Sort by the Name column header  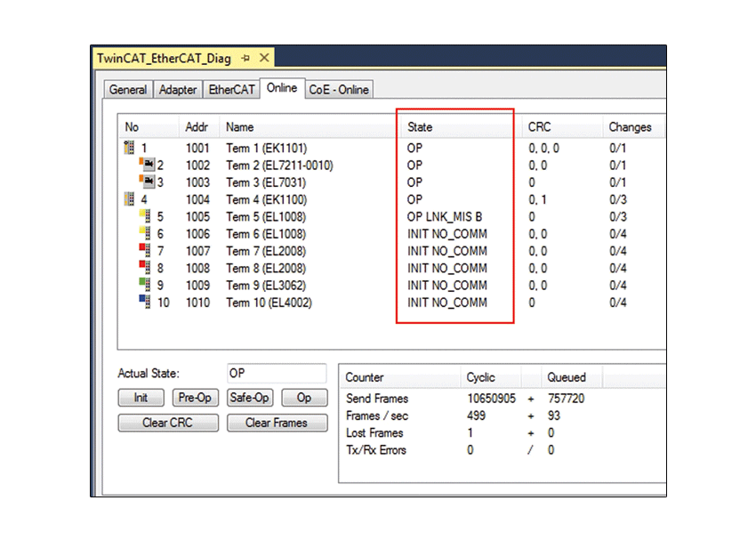point(310,127)
